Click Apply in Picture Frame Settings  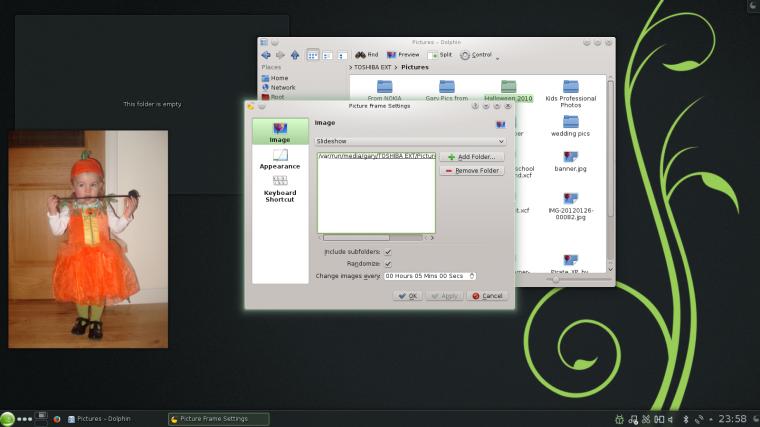tap(444, 296)
